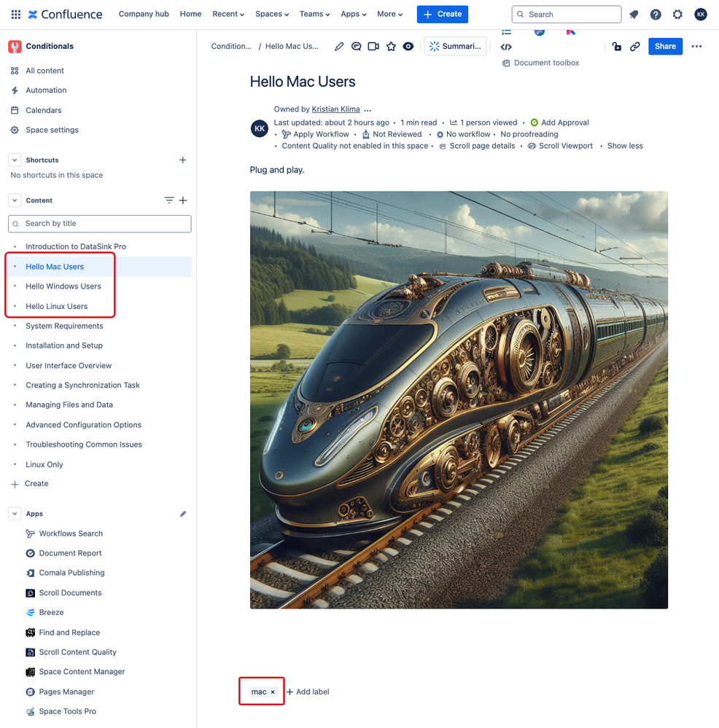Open the help question mark icon

pos(656,15)
